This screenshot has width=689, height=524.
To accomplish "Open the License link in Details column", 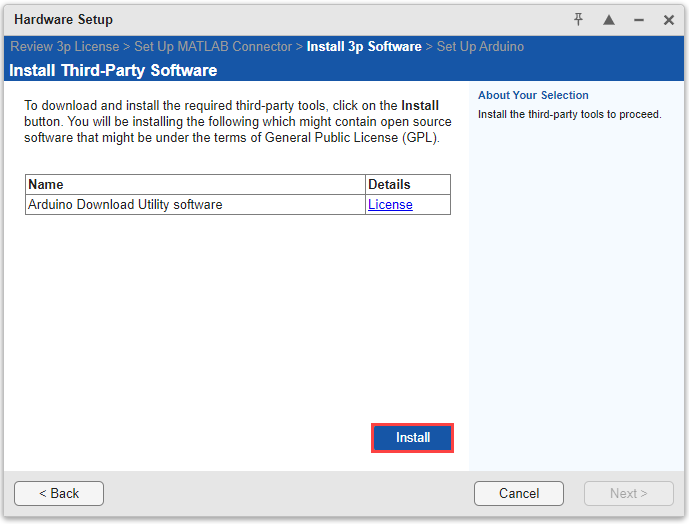I will [390, 205].
